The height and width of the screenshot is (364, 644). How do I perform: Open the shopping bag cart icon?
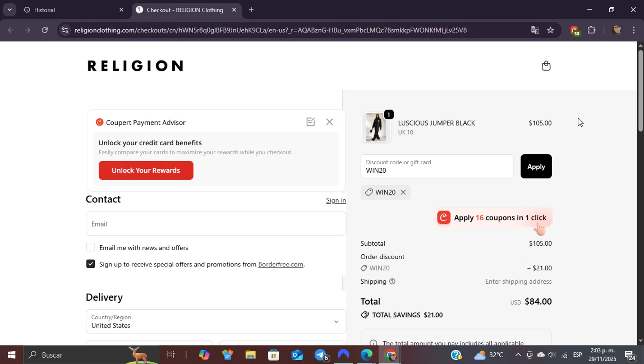coord(546,66)
